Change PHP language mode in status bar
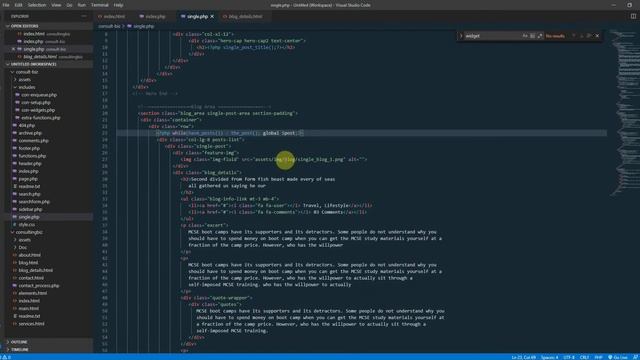 [x=598, y=357]
